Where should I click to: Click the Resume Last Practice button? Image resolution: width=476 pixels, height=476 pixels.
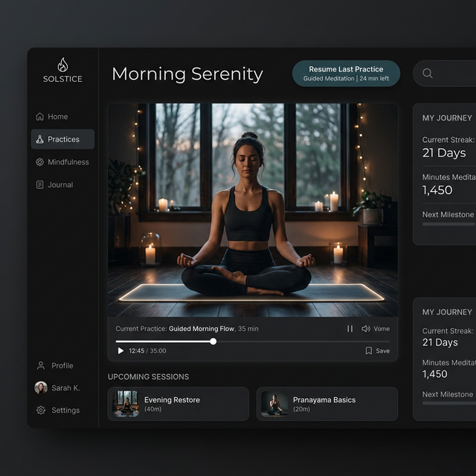346,74
